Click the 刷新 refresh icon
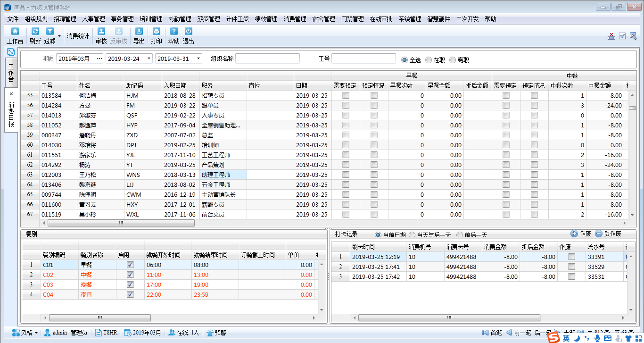The image size is (644, 343). coord(35,32)
